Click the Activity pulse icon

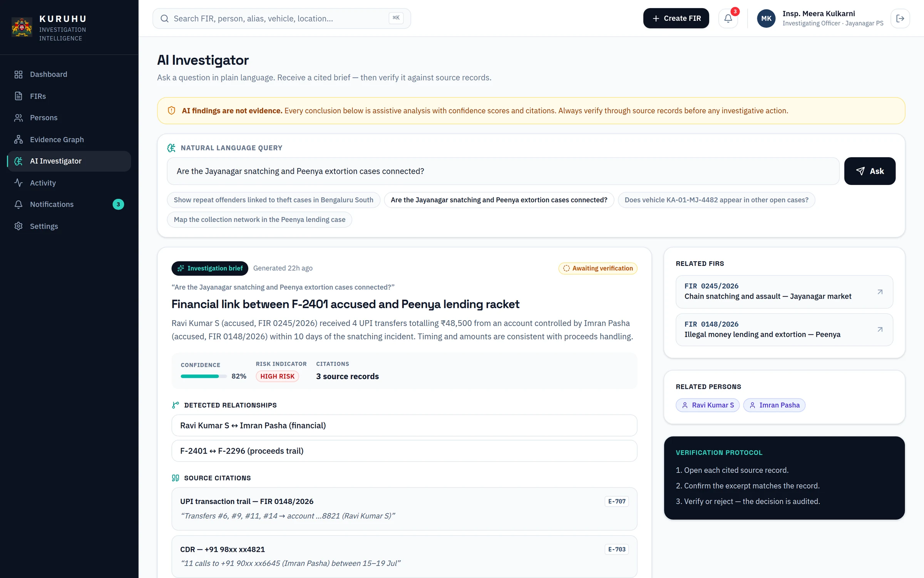[18, 183]
